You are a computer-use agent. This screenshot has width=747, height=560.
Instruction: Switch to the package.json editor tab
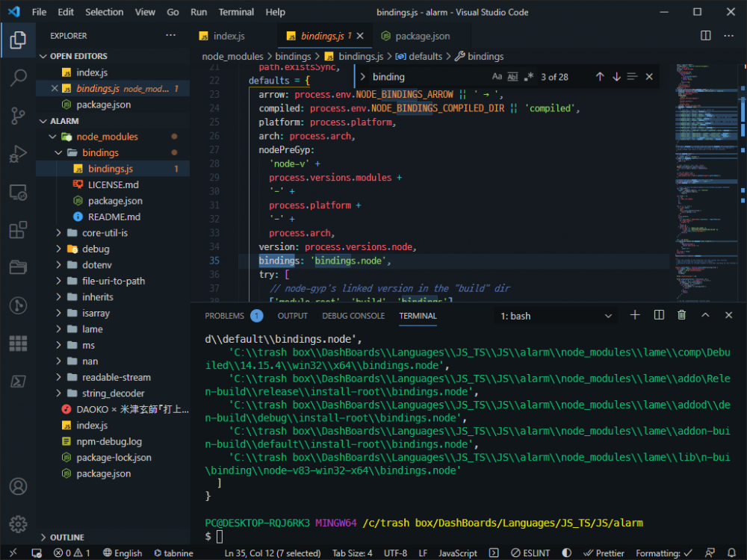(422, 36)
